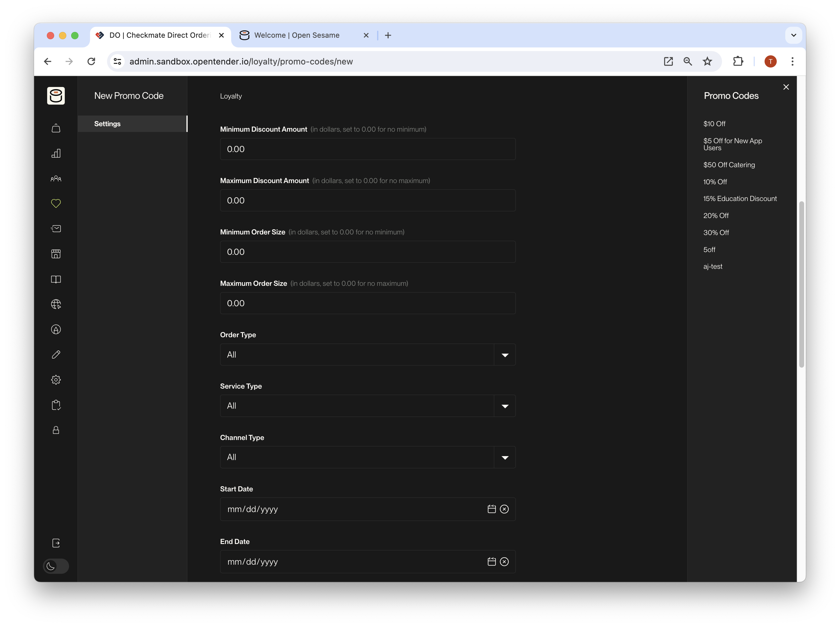Open the 15% Education Discount promo
Image resolution: width=840 pixels, height=627 pixels.
[x=740, y=199]
